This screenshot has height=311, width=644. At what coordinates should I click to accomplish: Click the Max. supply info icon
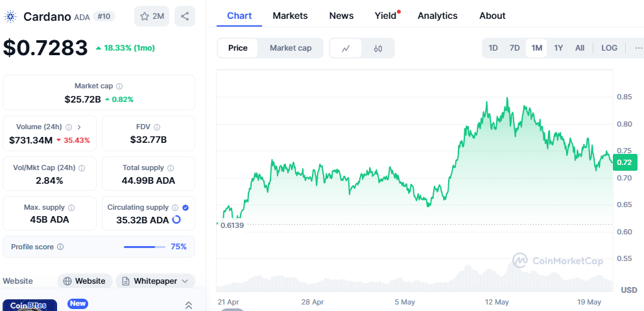point(71,208)
